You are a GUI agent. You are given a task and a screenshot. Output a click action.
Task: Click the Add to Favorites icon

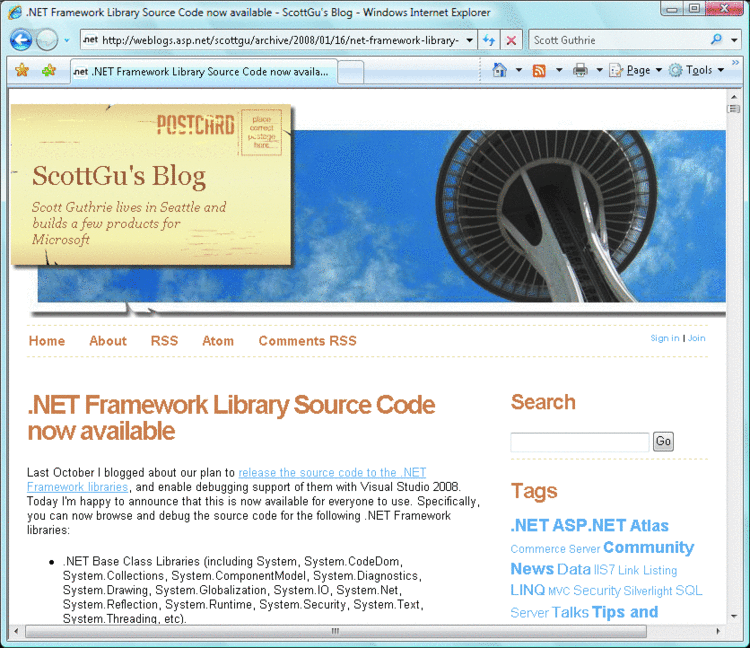[48, 71]
